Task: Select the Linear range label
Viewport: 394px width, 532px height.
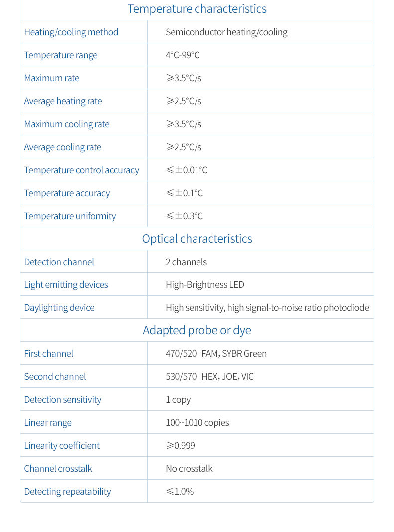Action: click(x=48, y=423)
